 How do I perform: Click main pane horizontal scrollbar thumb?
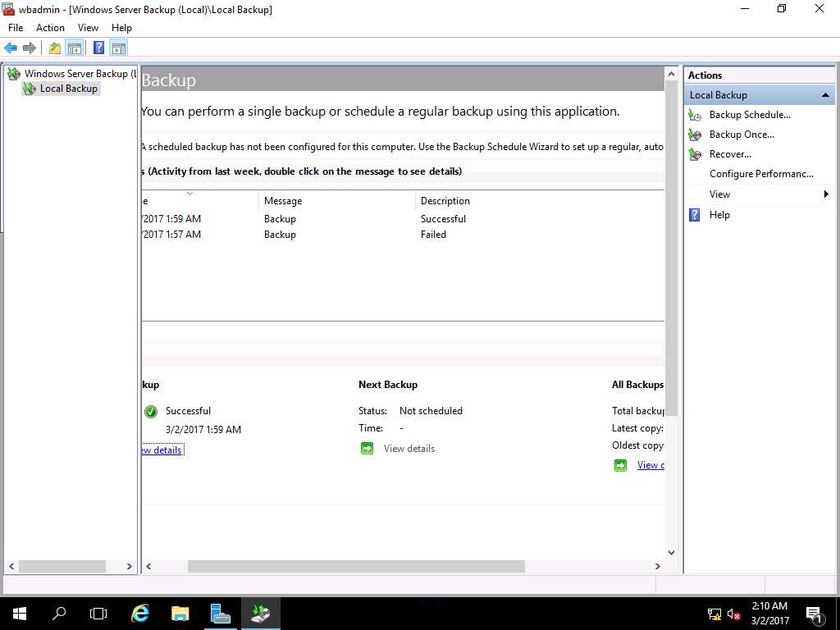point(356,566)
